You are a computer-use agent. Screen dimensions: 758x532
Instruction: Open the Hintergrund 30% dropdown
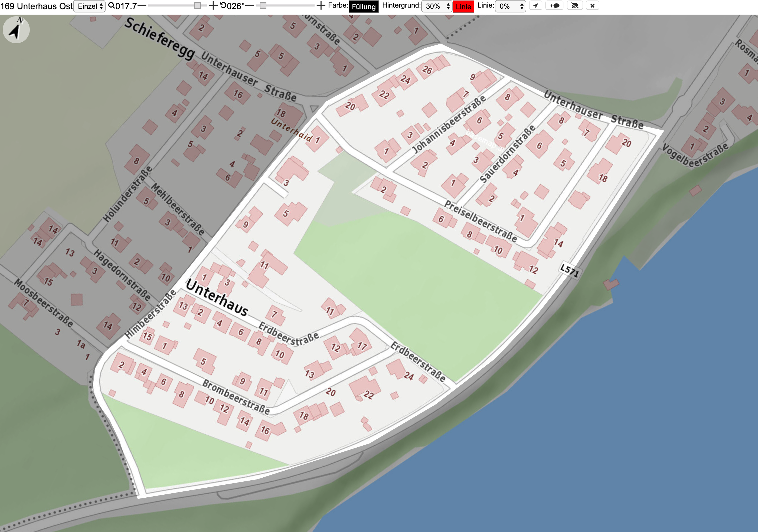click(436, 6)
